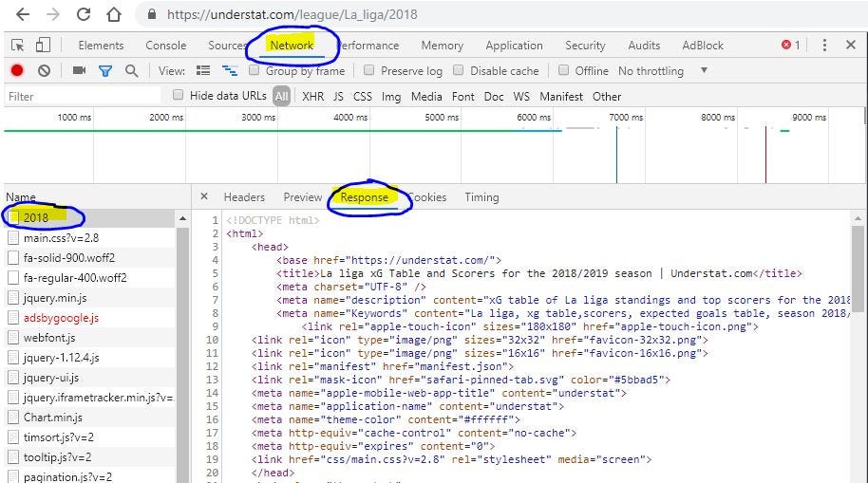
Task: Click the browser address bar URL
Action: point(292,14)
